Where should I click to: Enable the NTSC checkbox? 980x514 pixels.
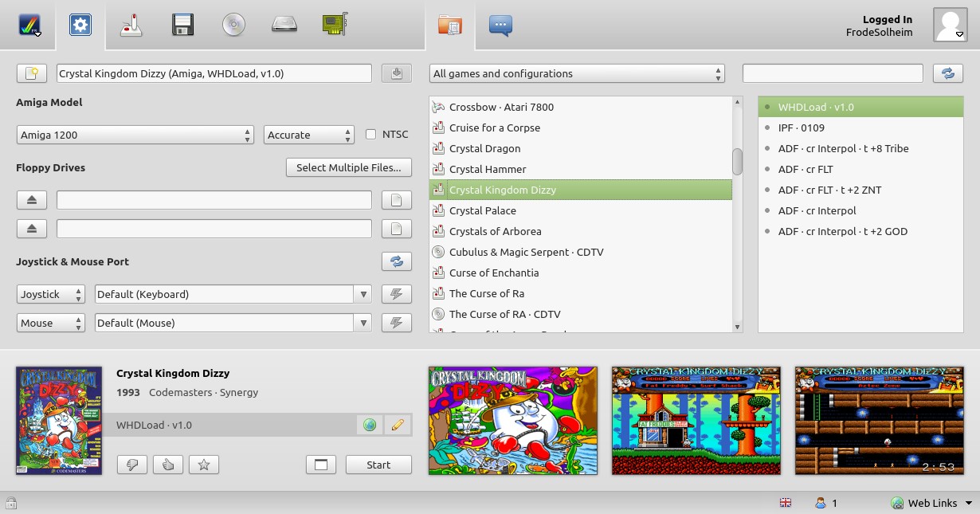click(x=370, y=135)
